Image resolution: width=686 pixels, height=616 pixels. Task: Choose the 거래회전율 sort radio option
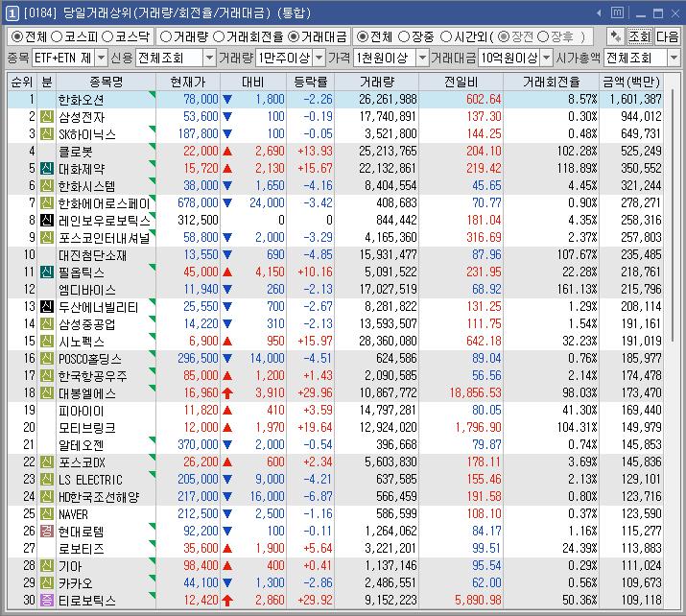point(219,36)
